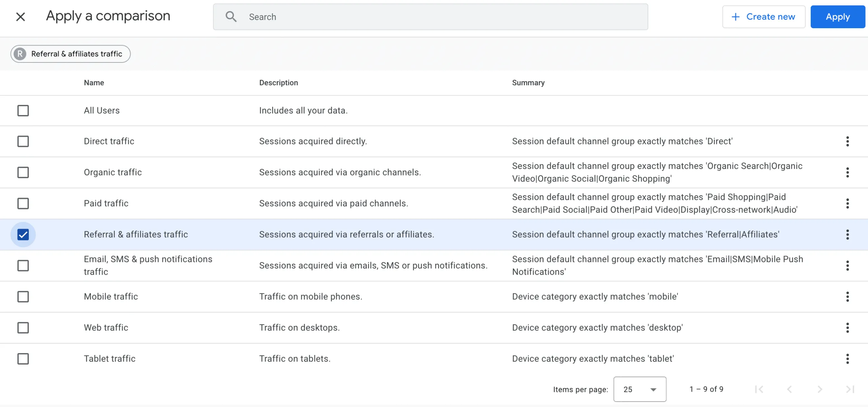The height and width of the screenshot is (407, 868).
Task: Check the Direct traffic checkbox
Action: click(x=23, y=141)
